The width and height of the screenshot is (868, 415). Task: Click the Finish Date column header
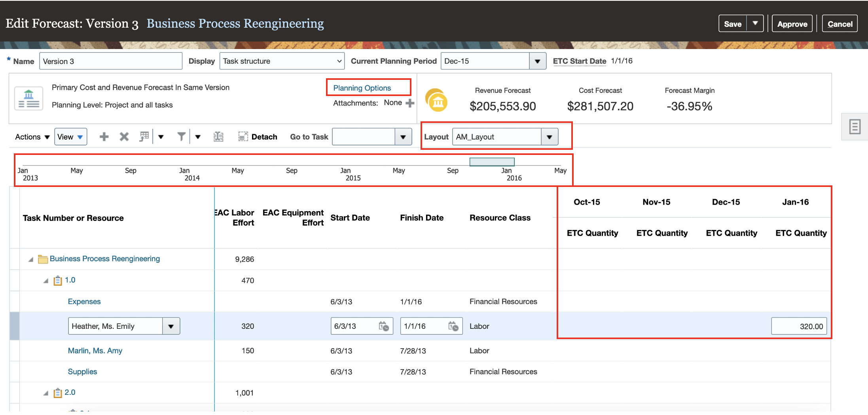[x=422, y=218]
